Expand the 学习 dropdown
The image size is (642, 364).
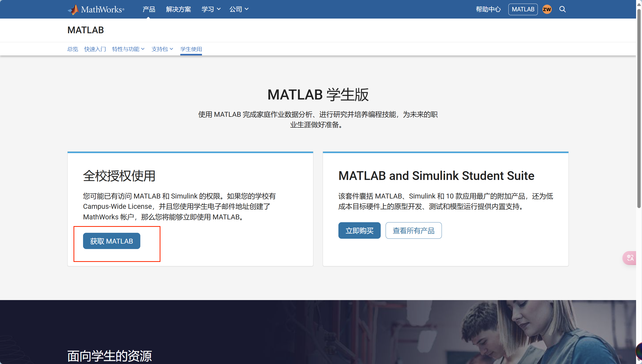click(211, 9)
